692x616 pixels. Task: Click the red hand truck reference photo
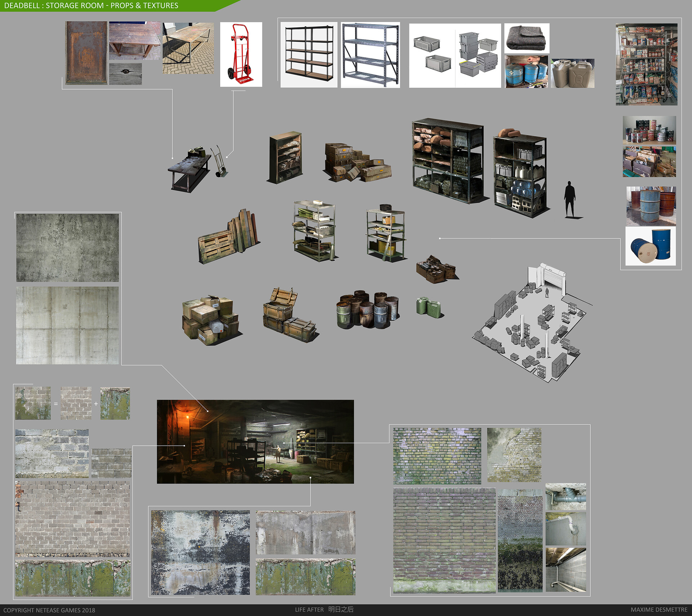(x=241, y=54)
